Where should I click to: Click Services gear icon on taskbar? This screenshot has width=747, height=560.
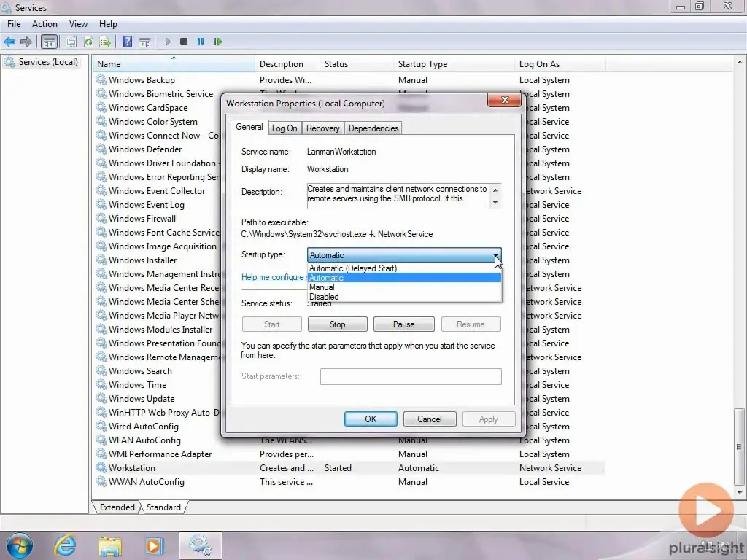tap(200, 545)
